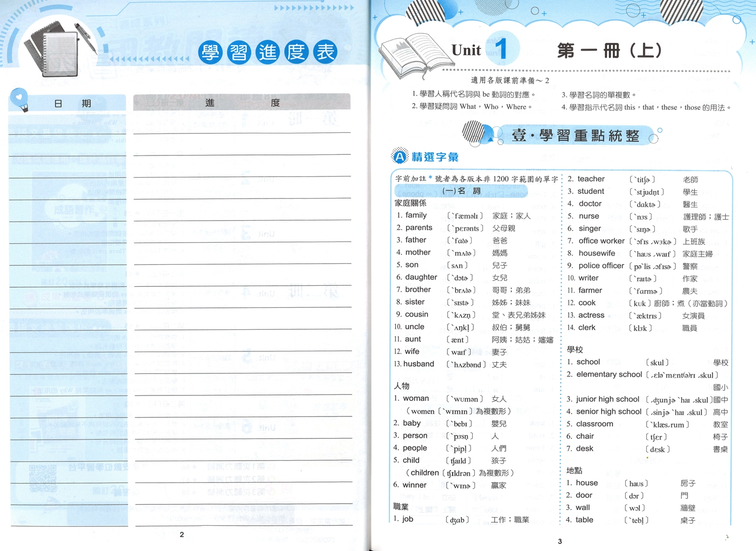This screenshot has height=551, width=756.
Task: Click the 地點 category heading
Action: 575,471
